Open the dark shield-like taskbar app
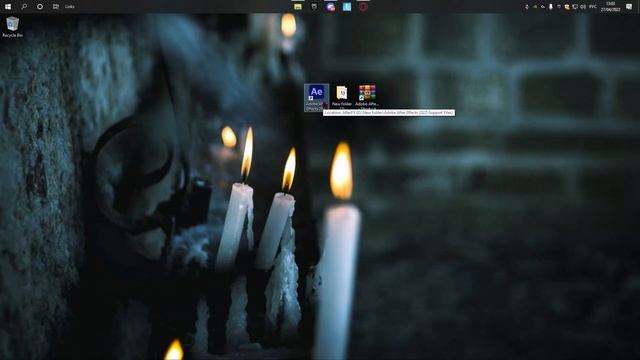 coord(314,7)
